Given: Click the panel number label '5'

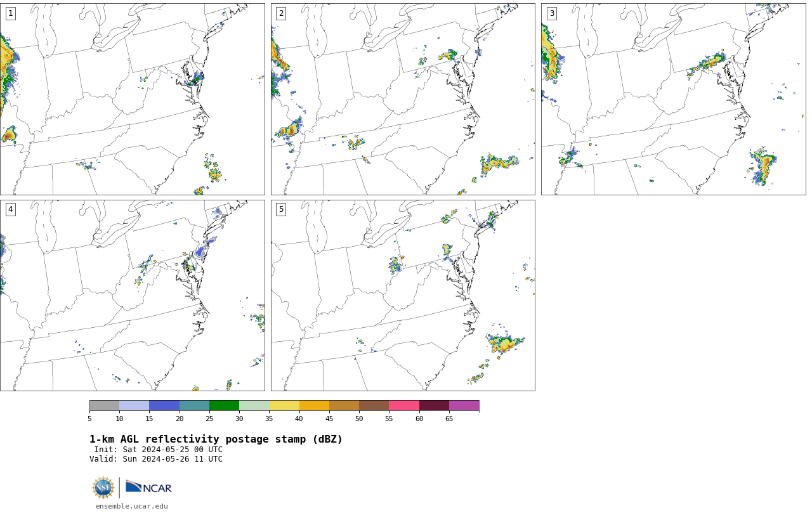Looking at the screenshot, I should pos(281,209).
